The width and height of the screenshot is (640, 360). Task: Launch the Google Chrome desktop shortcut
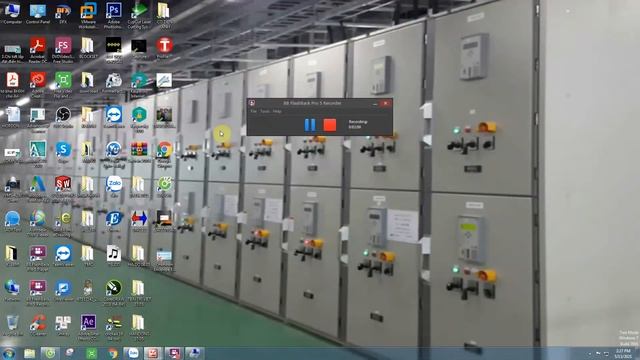click(x=164, y=154)
